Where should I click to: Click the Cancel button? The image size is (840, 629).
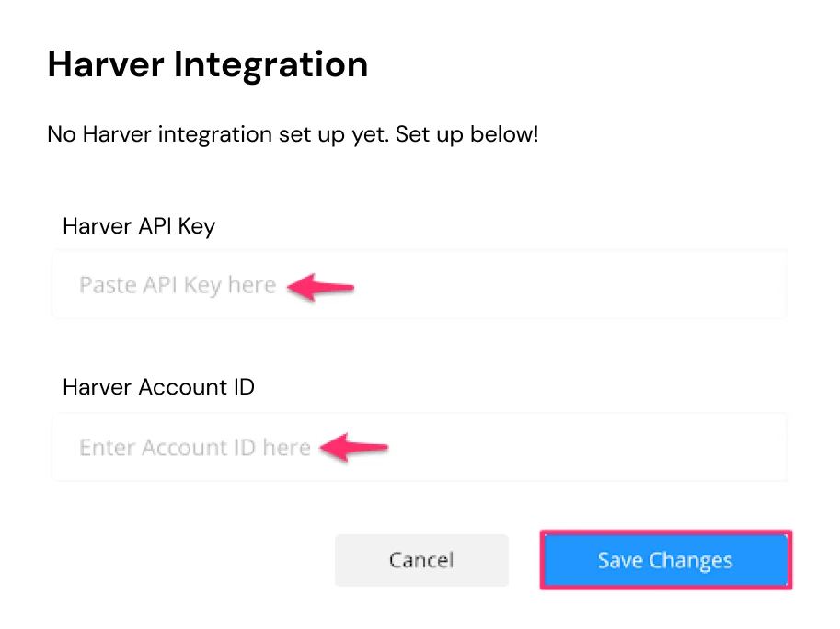pos(421,560)
